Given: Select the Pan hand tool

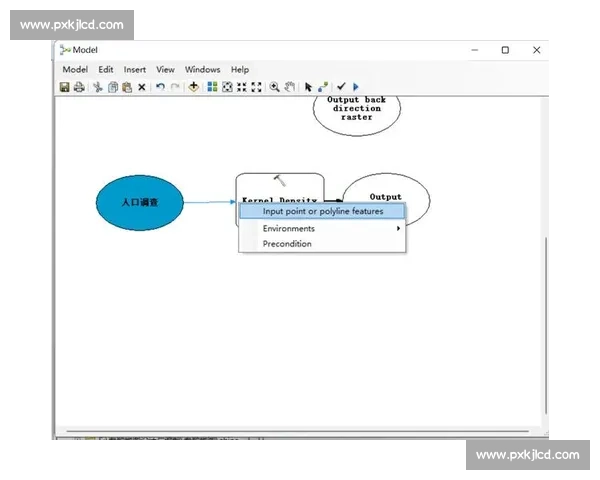Looking at the screenshot, I should [290, 87].
